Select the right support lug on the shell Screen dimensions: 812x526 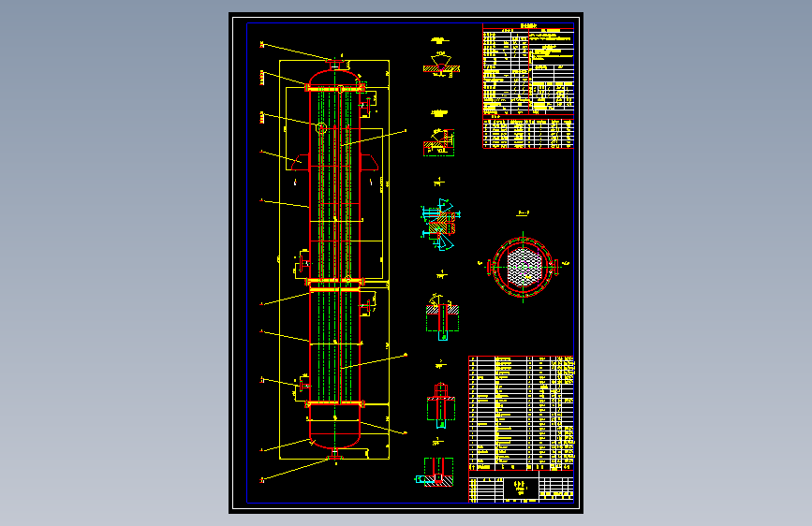pyautogui.click(x=369, y=162)
